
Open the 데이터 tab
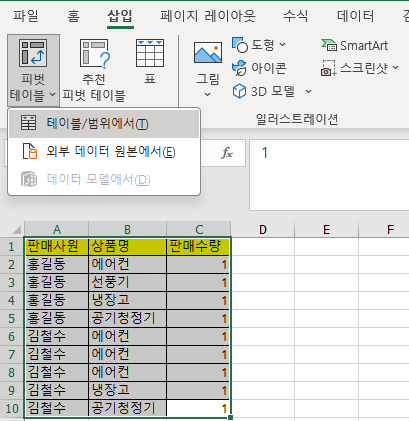[x=355, y=16]
